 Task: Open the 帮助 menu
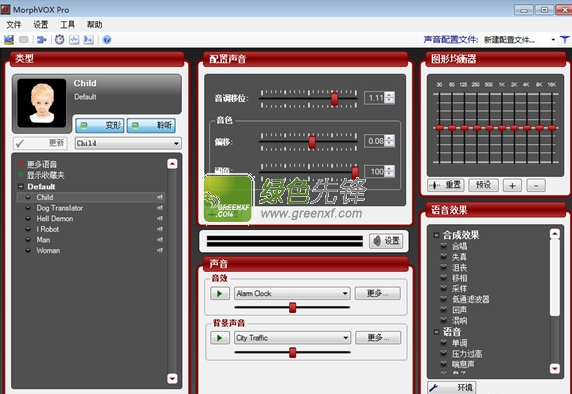[x=94, y=24]
